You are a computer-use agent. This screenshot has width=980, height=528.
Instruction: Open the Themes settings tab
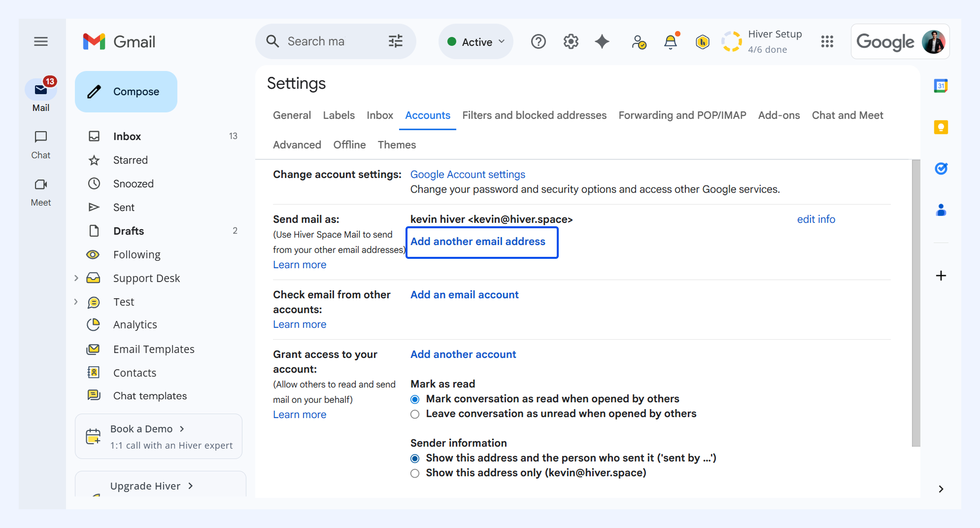tap(397, 145)
